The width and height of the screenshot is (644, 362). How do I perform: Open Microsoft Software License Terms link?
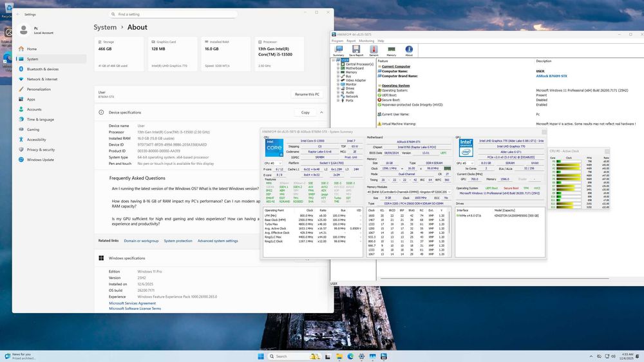135,309
